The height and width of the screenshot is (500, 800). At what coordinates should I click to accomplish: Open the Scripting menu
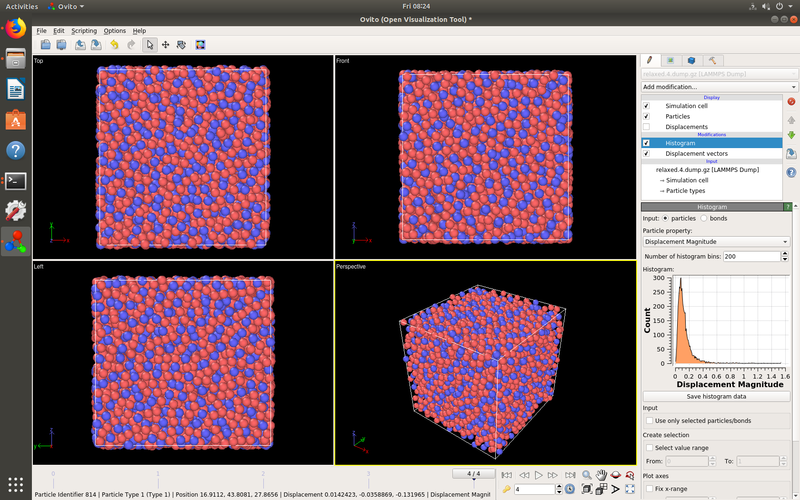(x=84, y=31)
